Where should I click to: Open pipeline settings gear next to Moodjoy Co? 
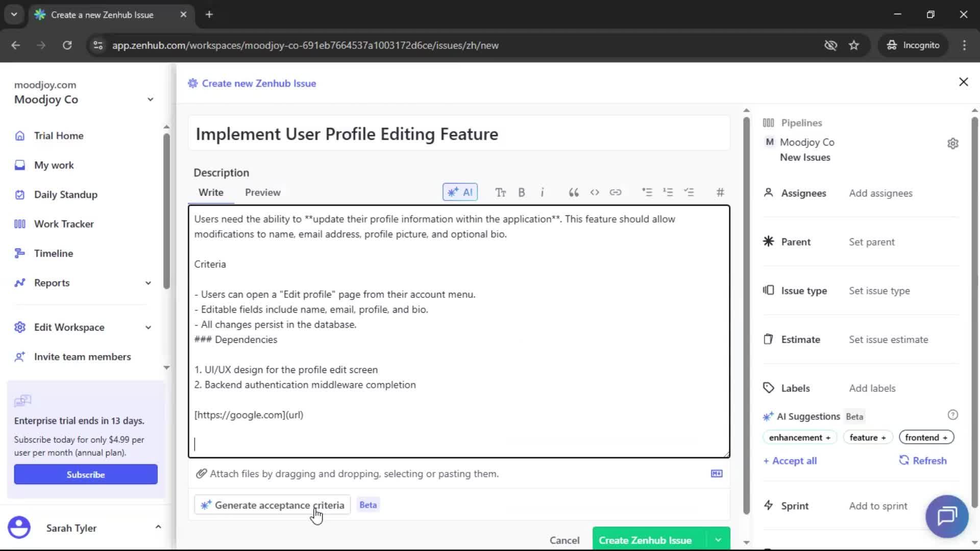point(953,143)
